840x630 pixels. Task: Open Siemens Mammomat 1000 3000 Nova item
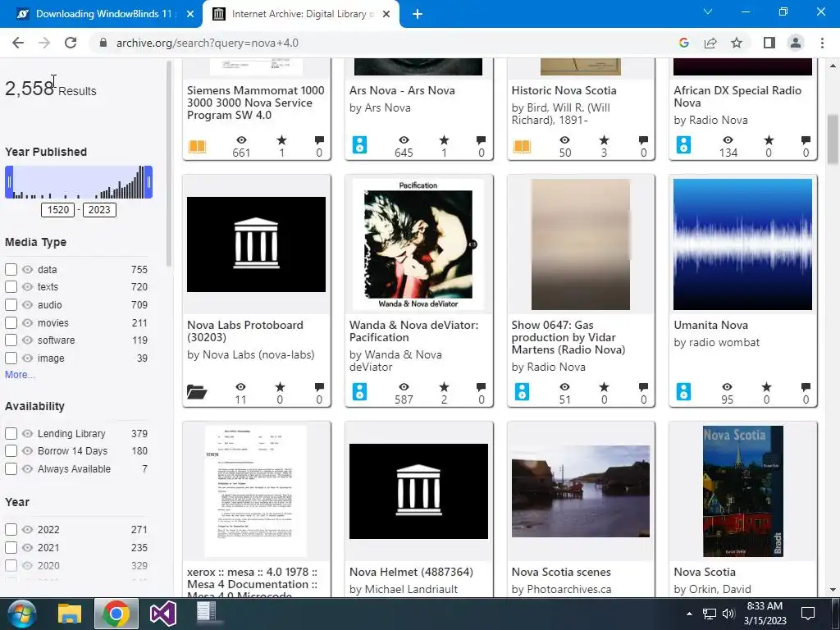click(x=256, y=103)
